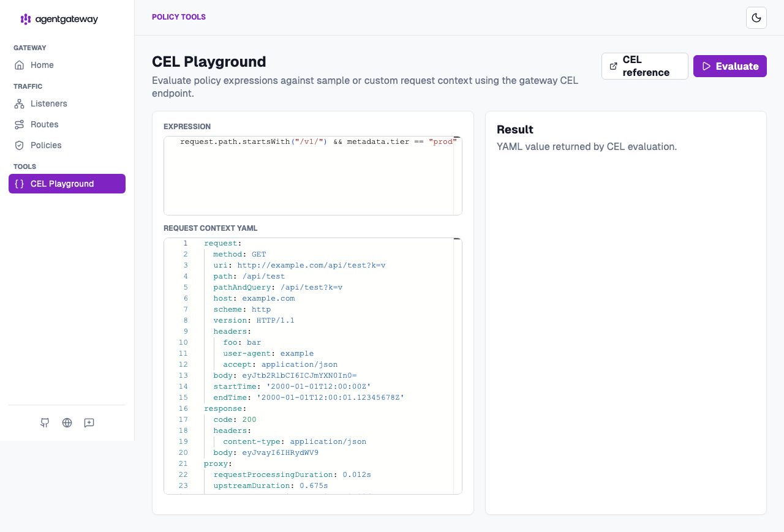Go to Policies page
Image resolution: width=784 pixels, height=532 pixels.
point(67,145)
